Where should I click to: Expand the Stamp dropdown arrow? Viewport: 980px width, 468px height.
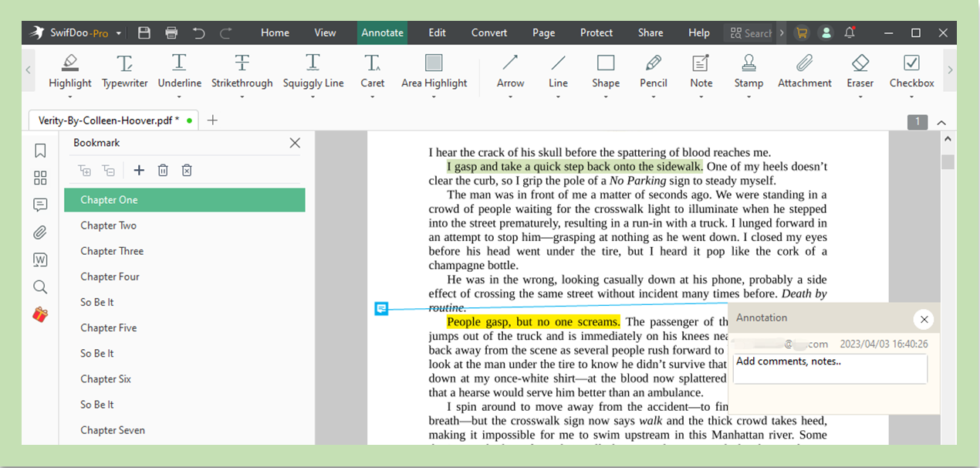(x=749, y=97)
